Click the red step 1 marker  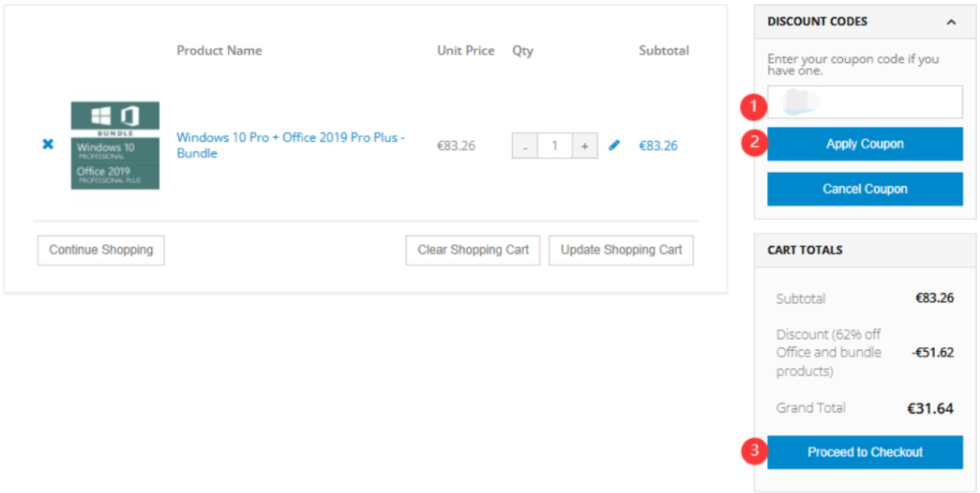coord(753,105)
